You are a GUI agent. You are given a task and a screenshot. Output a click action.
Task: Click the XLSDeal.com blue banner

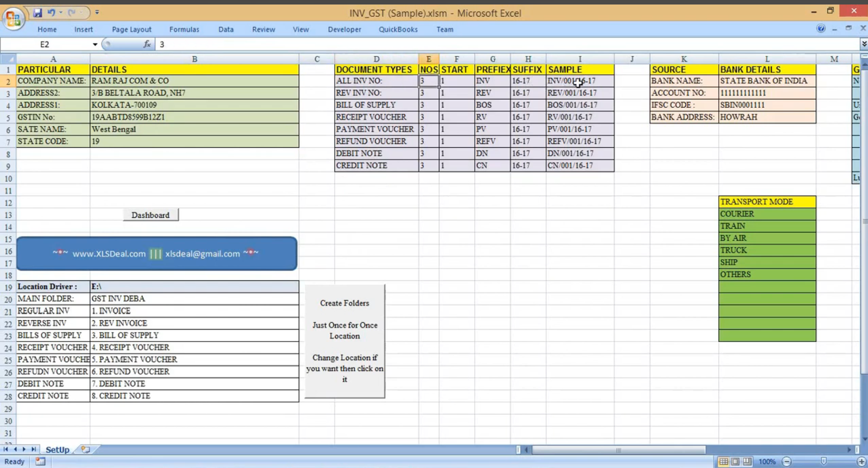point(157,253)
